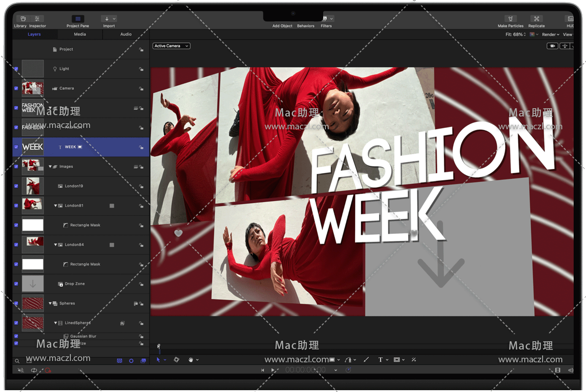586x392 pixels.
Task: Collapse the Images group
Action: (50, 167)
